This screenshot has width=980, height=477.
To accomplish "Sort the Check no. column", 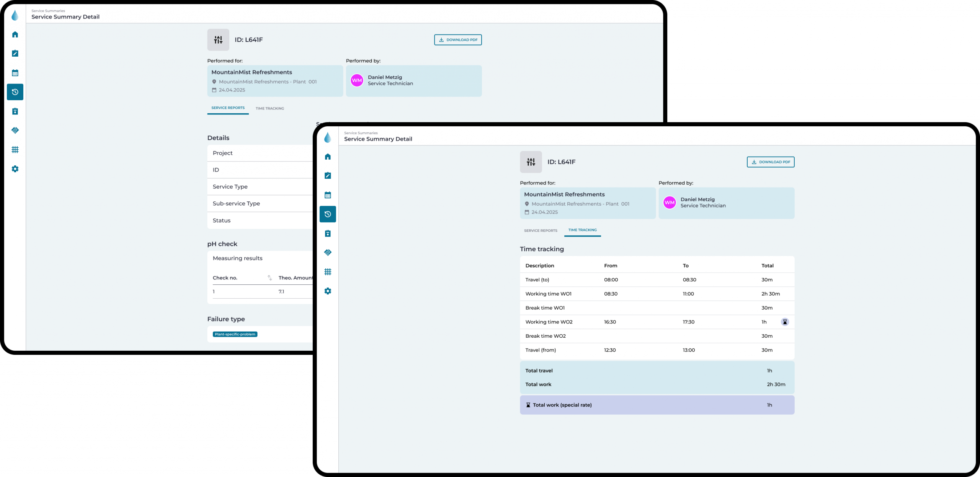I will click(270, 278).
